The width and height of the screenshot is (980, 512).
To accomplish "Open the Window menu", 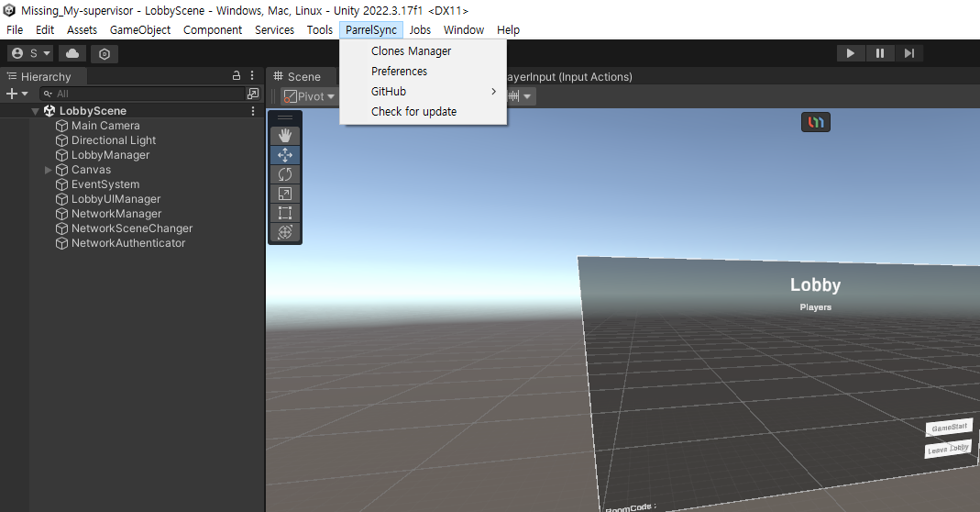I will click(x=464, y=30).
